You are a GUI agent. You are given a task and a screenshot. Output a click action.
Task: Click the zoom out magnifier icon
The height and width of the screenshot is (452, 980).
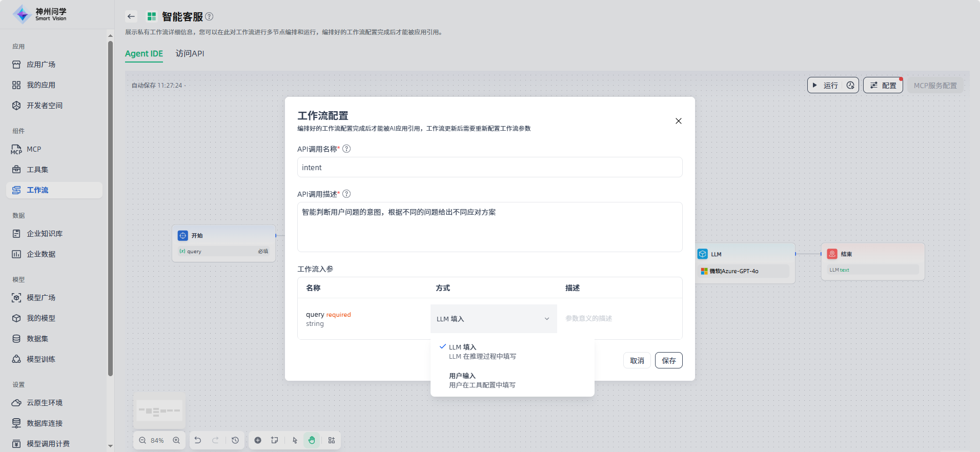pyautogui.click(x=142, y=440)
